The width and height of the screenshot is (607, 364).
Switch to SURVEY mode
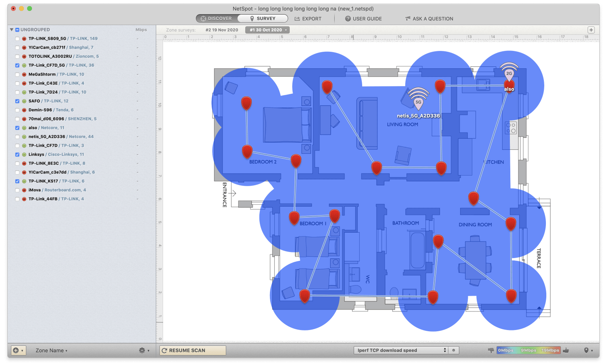pyautogui.click(x=263, y=19)
